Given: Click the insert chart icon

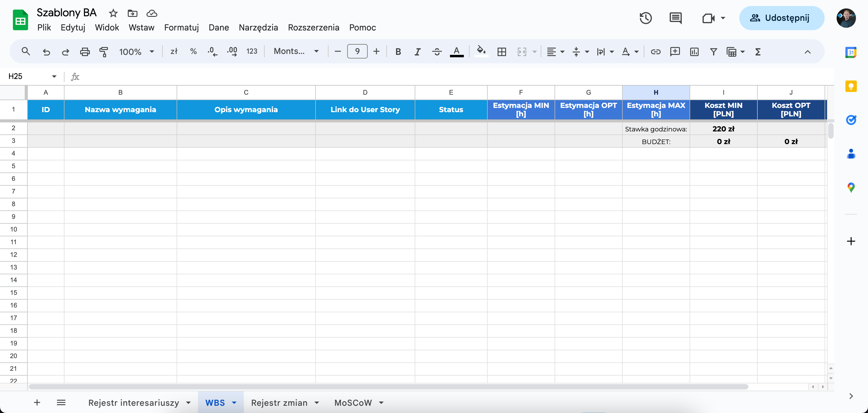Looking at the screenshot, I should pyautogui.click(x=694, y=52).
